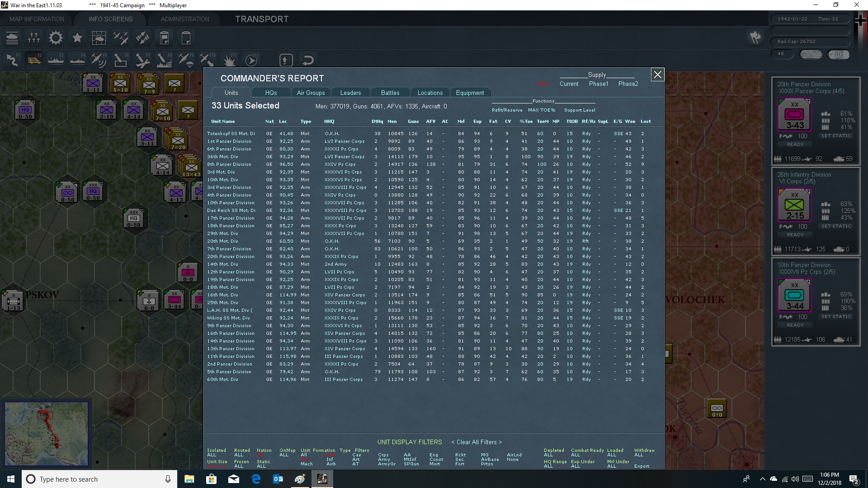Select the F5 air recon mode icon
The image size is (868, 488).
click(x=99, y=60)
